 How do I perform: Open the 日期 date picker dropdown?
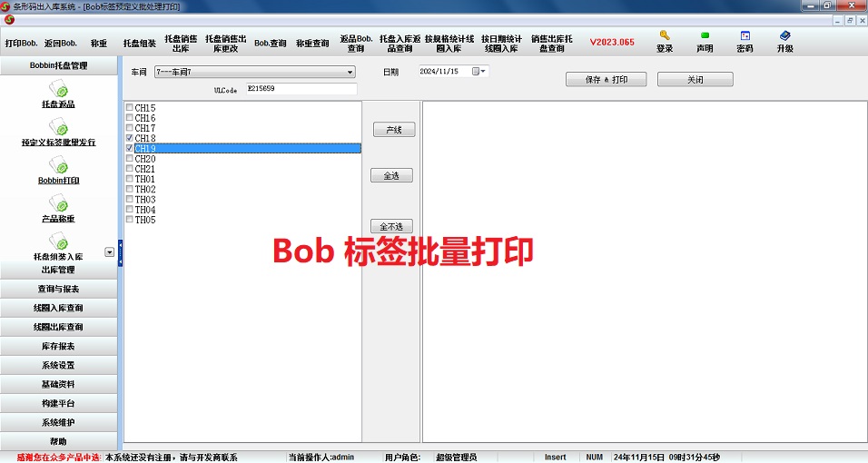click(484, 71)
